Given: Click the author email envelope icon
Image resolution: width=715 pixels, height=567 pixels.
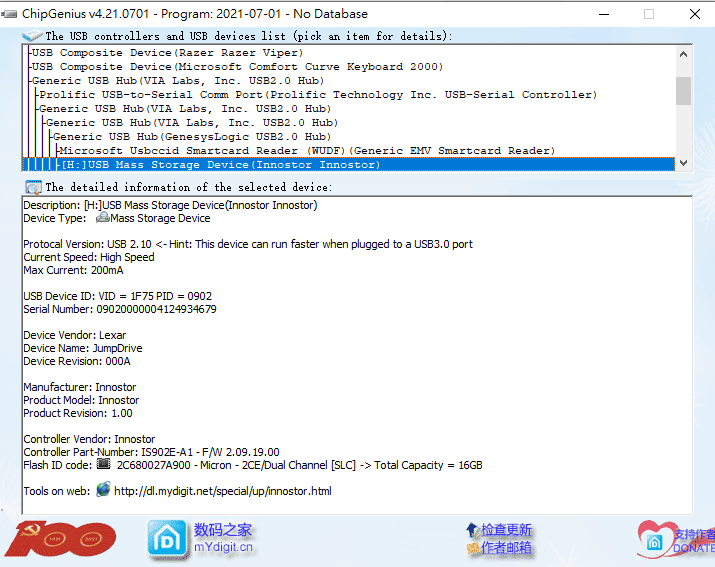Looking at the screenshot, I should click(x=473, y=548).
